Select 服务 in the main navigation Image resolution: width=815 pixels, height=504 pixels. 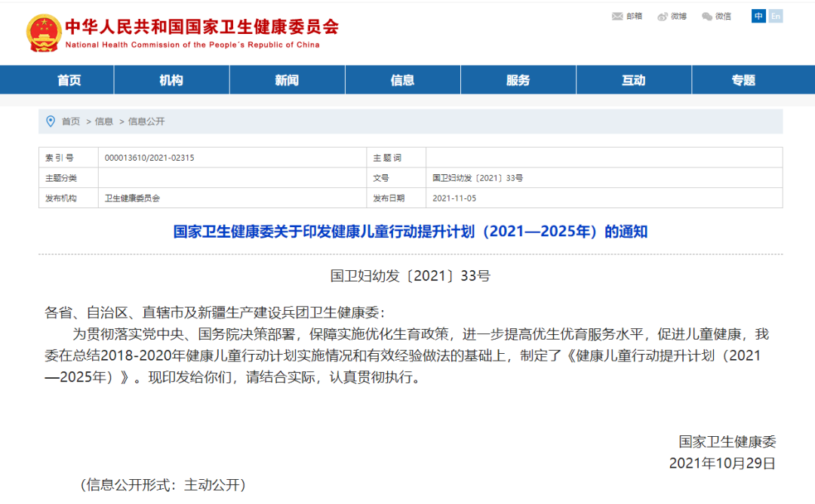pyautogui.click(x=518, y=81)
